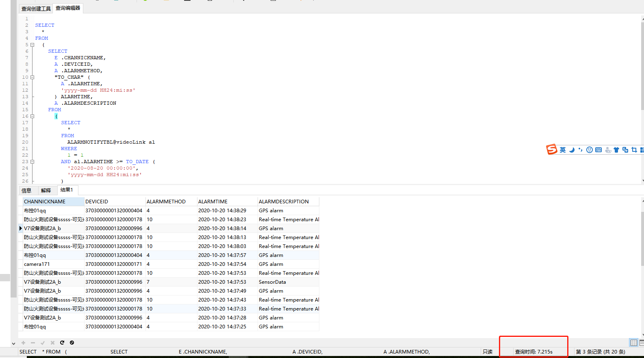The height and width of the screenshot is (358, 644).
Task: Select the 2020-10-20 14:38:14 time cell
Action: pyautogui.click(x=228, y=229)
